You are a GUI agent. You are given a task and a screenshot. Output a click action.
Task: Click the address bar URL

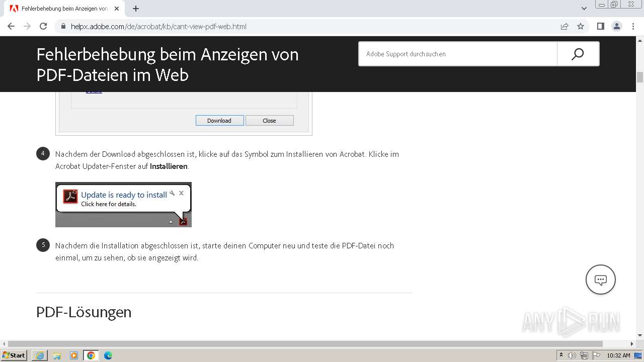point(158,26)
